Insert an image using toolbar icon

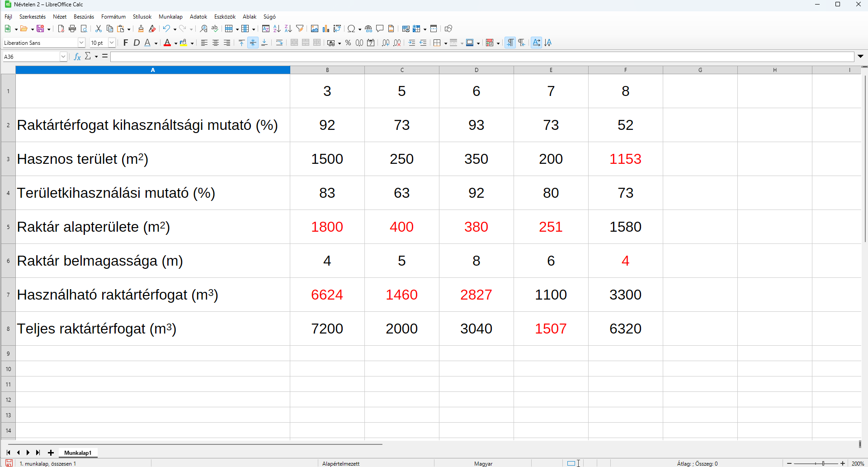coord(314,29)
